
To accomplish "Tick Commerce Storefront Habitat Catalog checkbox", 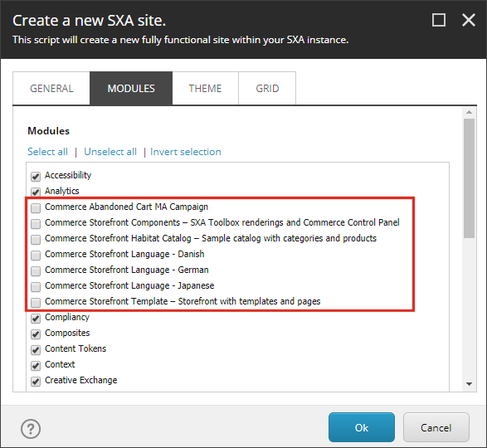I will (36, 240).
